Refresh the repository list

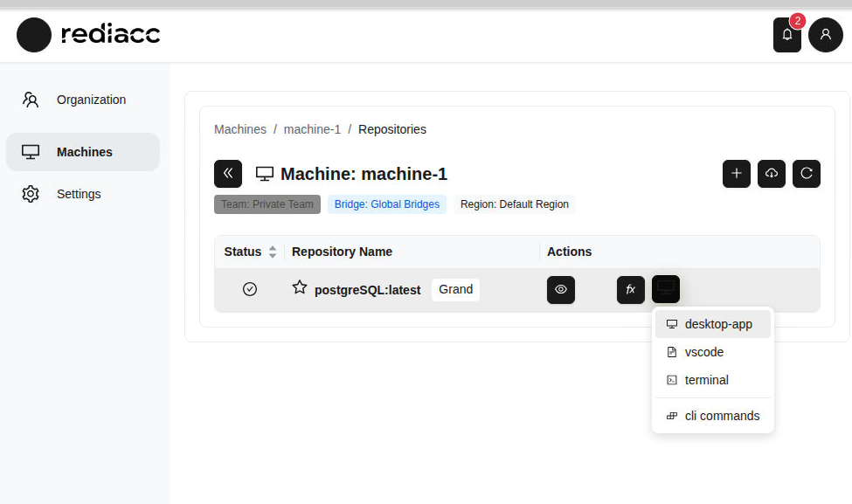pyautogui.click(x=806, y=174)
